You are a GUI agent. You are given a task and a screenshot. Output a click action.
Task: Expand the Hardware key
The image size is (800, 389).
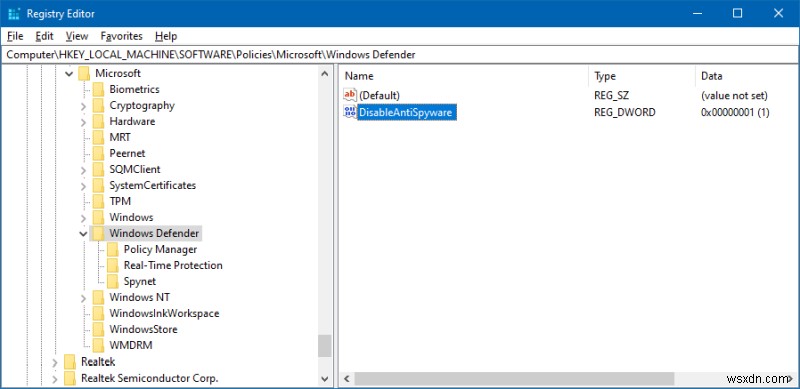pos(83,122)
